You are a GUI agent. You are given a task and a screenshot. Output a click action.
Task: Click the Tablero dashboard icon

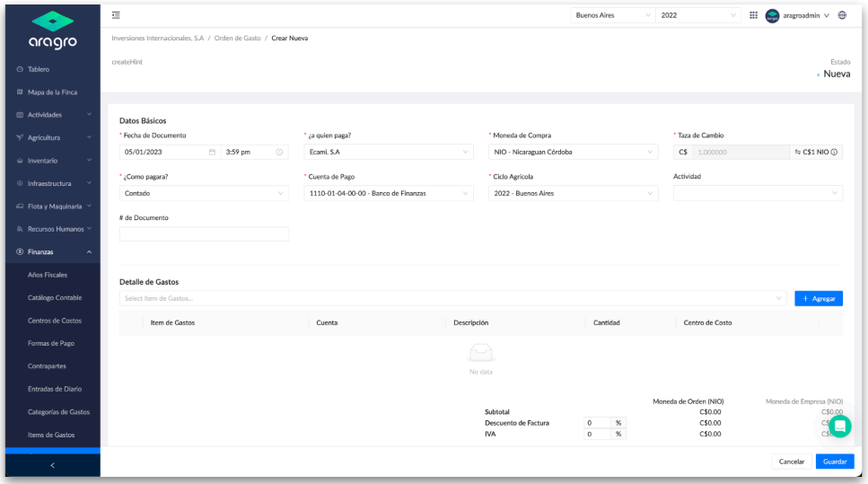(20, 69)
